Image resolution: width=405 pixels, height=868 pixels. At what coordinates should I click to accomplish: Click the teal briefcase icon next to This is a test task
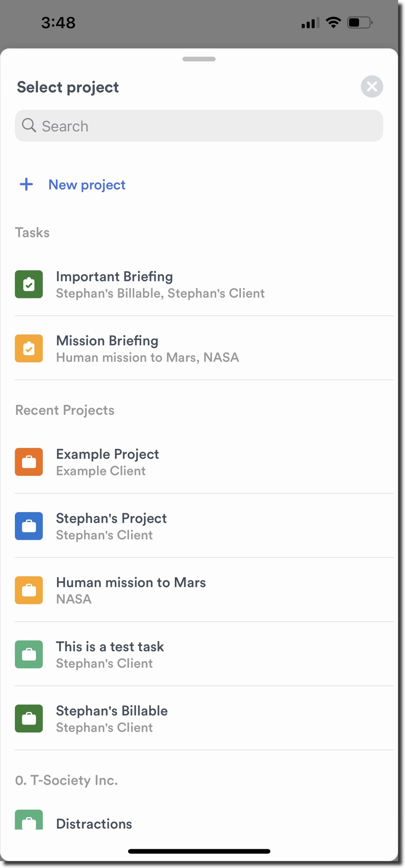[x=29, y=654]
